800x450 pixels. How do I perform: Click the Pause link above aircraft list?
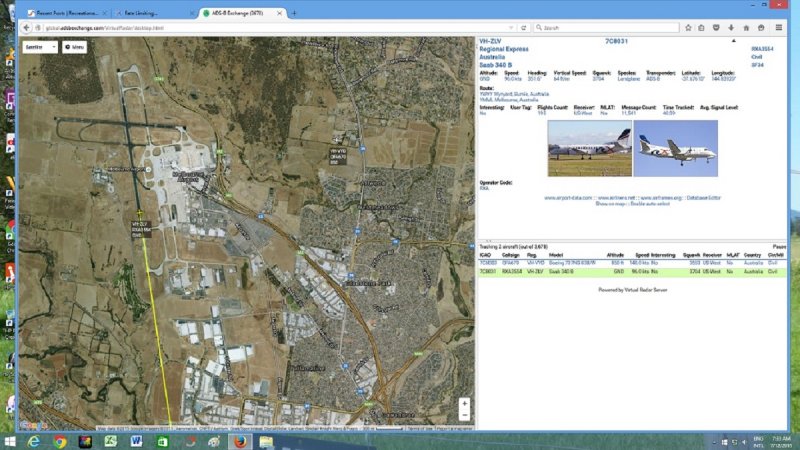pyautogui.click(x=779, y=247)
